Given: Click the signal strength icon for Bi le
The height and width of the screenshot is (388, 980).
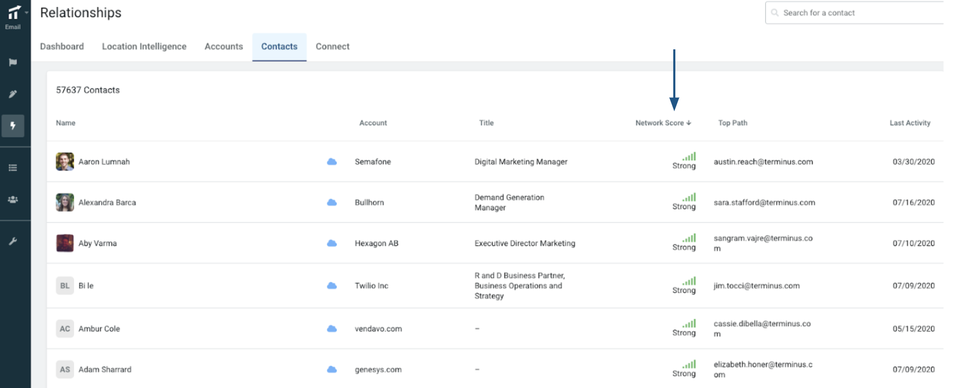Looking at the screenshot, I should [x=689, y=281].
